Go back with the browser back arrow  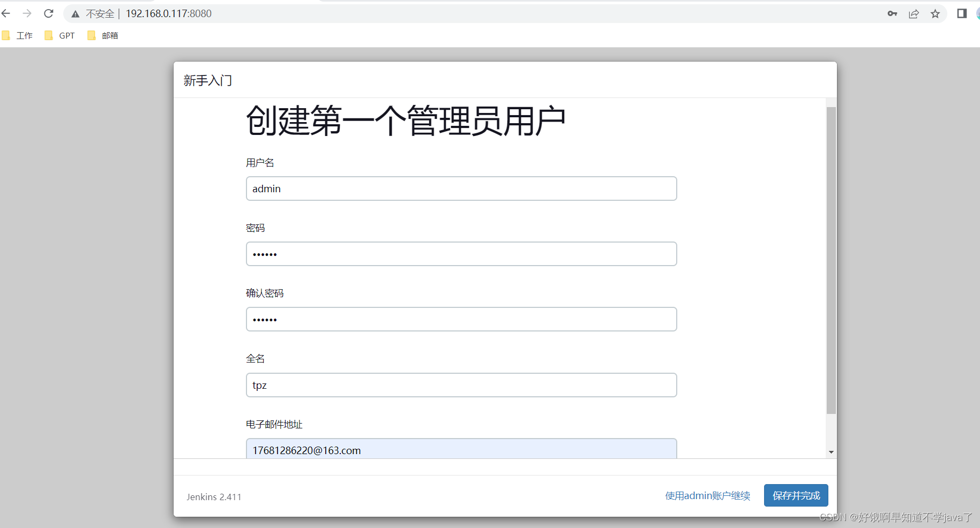(x=6, y=13)
